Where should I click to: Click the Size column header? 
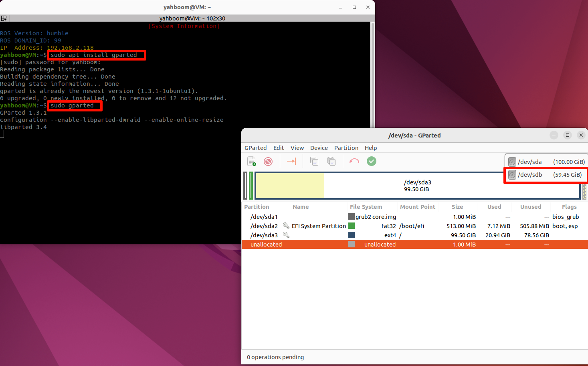click(x=457, y=207)
